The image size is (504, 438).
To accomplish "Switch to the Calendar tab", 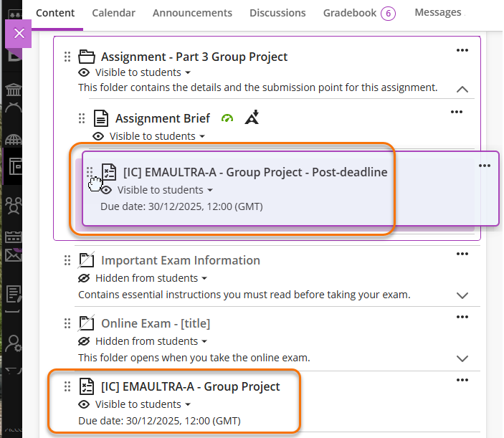I will click(x=113, y=13).
